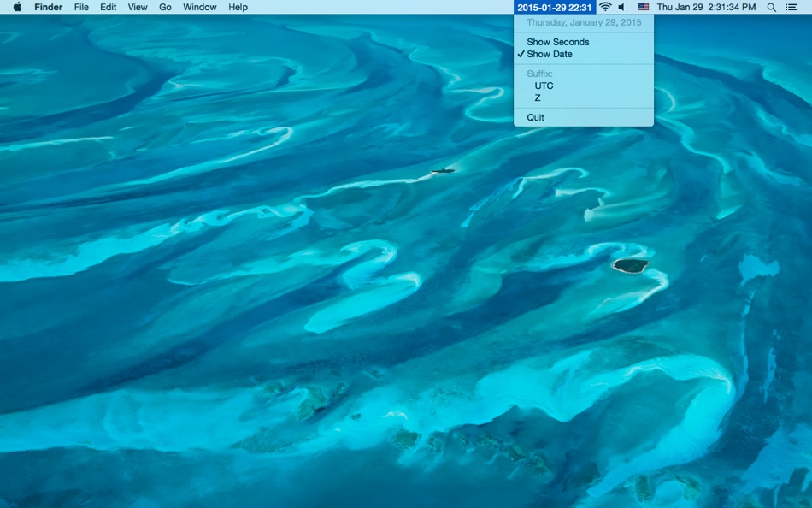Click the Wi-Fi status icon
Viewport: 812px width, 508px height.
(605, 7)
